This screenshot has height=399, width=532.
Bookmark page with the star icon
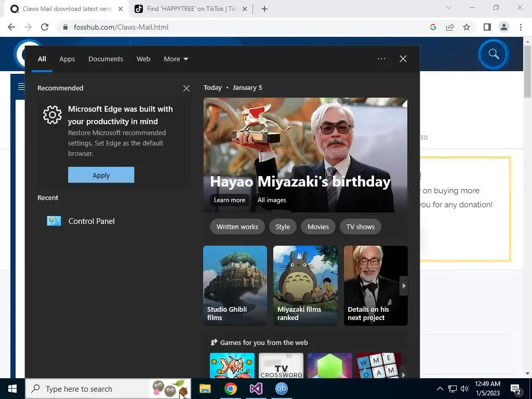(x=467, y=27)
